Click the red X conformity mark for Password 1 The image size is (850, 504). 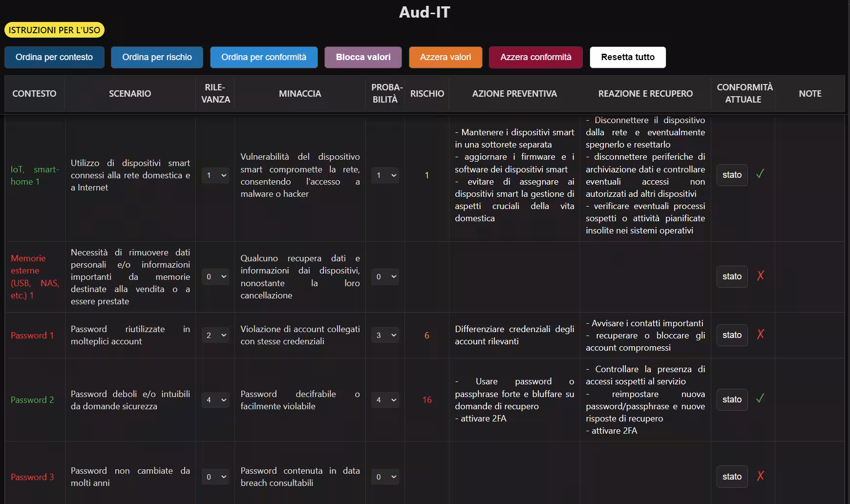pos(760,335)
